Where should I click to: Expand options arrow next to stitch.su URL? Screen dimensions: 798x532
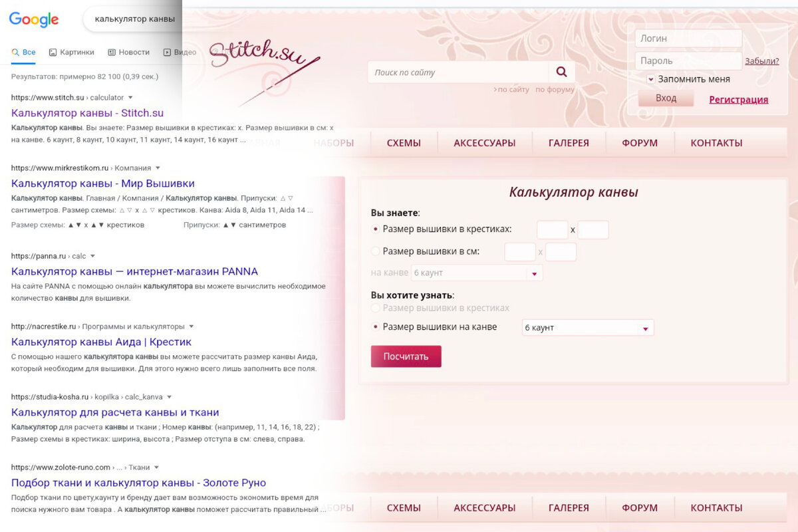coord(130,98)
